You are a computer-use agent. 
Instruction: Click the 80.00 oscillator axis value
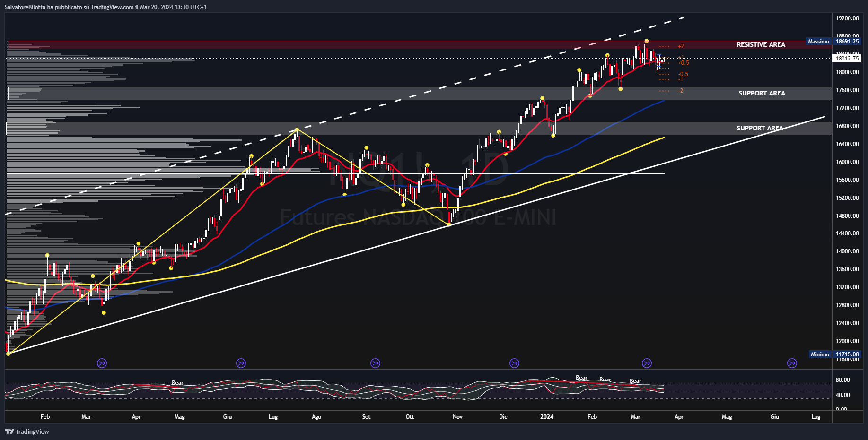(x=842, y=380)
